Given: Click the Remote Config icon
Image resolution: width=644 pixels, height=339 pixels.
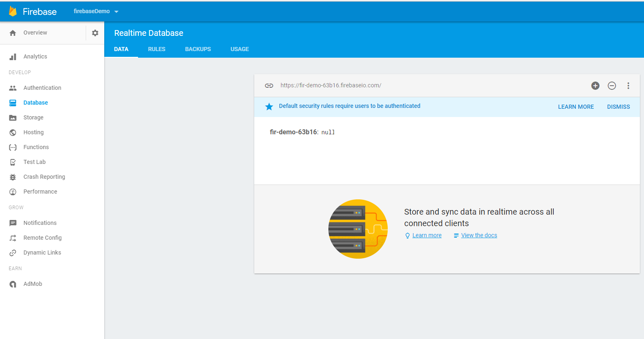Looking at the screenshot, I should (x=13, y=238).
